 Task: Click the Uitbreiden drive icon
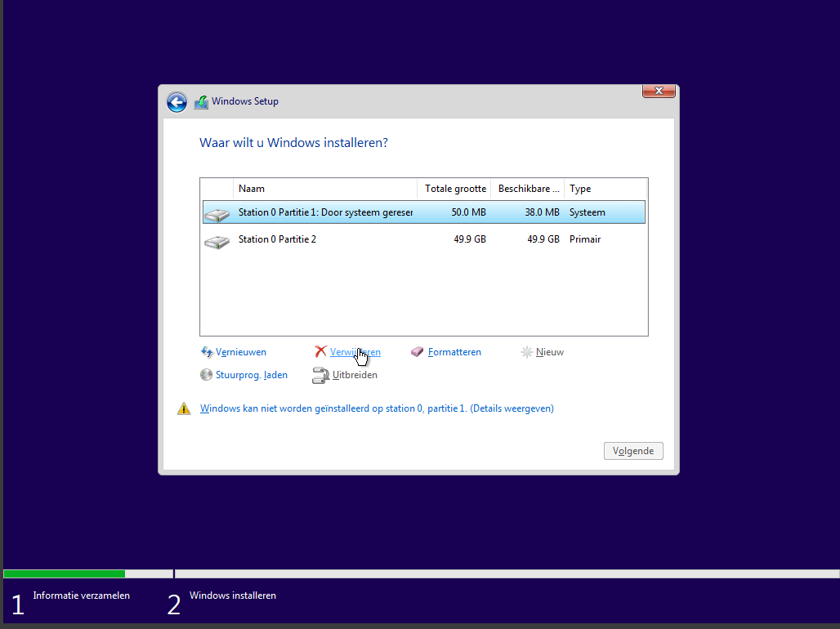pos(320,375)
